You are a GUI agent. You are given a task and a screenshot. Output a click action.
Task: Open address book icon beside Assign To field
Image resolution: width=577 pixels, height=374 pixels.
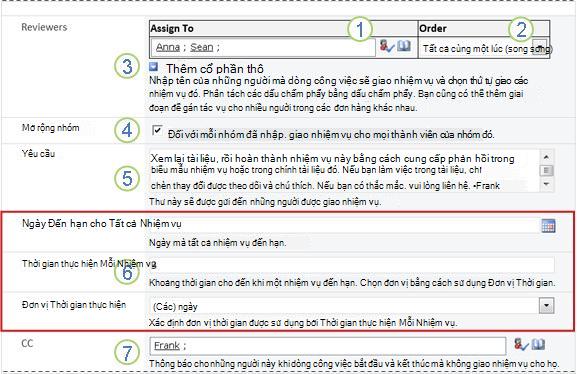pos(404,46)
